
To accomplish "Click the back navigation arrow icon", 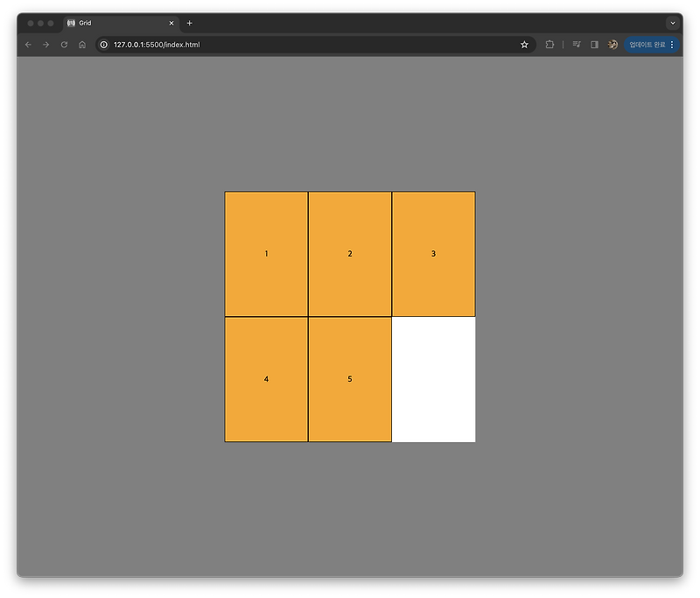I will [27, 44].
